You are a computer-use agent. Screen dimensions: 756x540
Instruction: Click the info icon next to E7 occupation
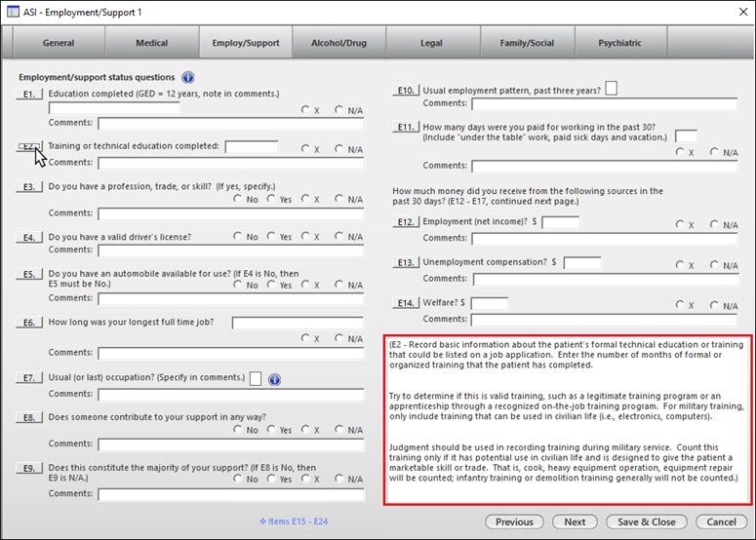[274, 379]
